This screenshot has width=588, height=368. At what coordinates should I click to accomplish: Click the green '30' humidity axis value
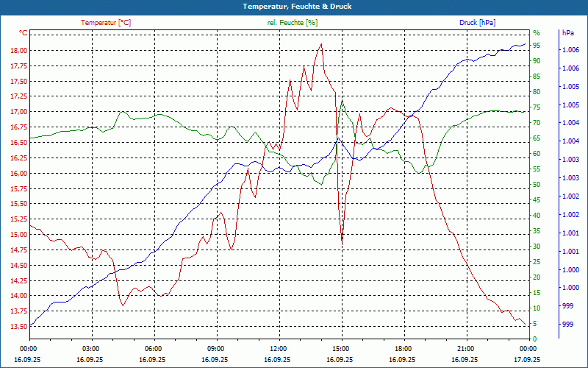click(x=537, y=247)
